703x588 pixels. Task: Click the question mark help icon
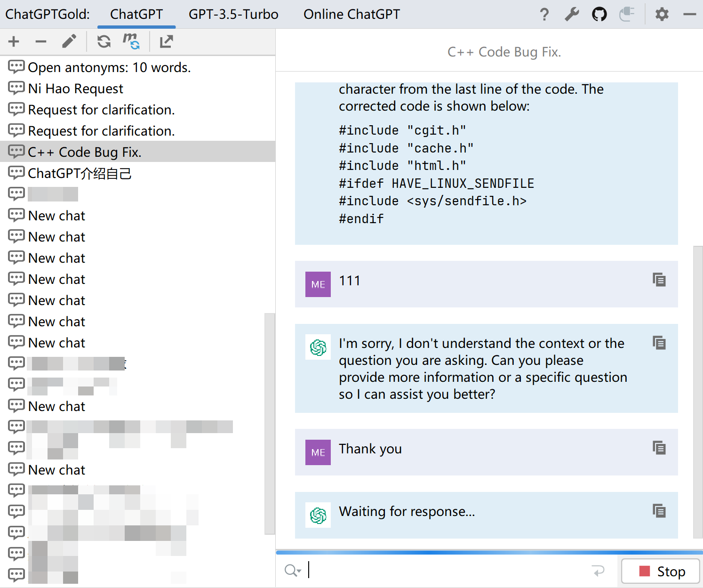pos(544,14)
